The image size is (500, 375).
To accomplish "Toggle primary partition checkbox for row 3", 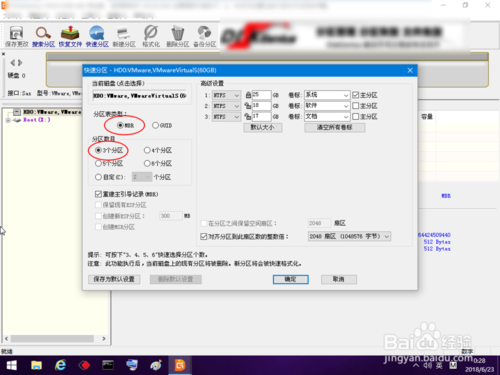I will pos(356,116).
